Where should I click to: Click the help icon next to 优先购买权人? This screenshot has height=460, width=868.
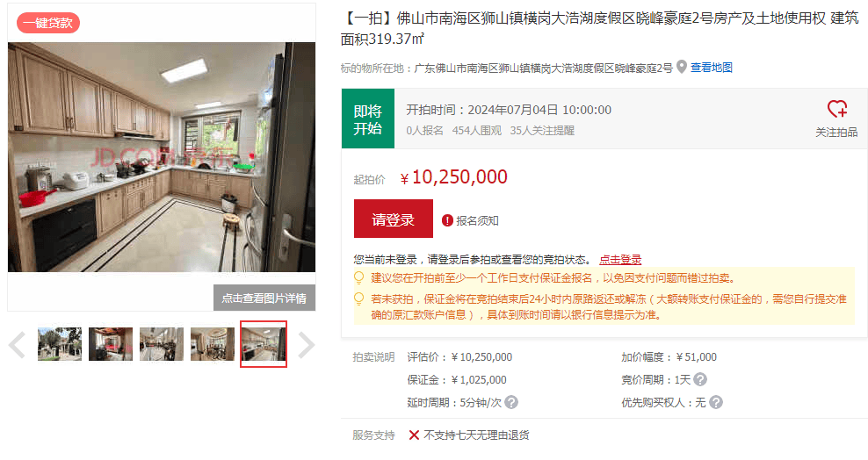pos(716,402)
